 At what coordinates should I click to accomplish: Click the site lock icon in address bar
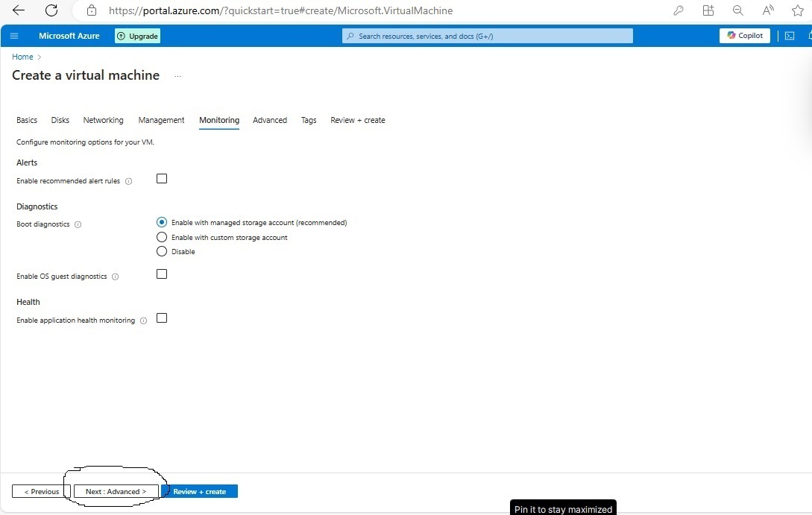[x=92, y=10]
